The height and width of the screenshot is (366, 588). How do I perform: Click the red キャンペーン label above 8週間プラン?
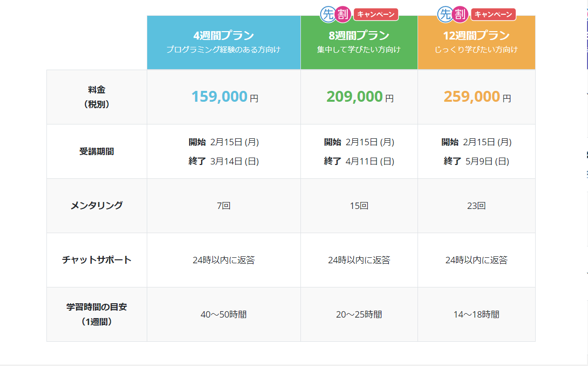(x=376, y=14)
